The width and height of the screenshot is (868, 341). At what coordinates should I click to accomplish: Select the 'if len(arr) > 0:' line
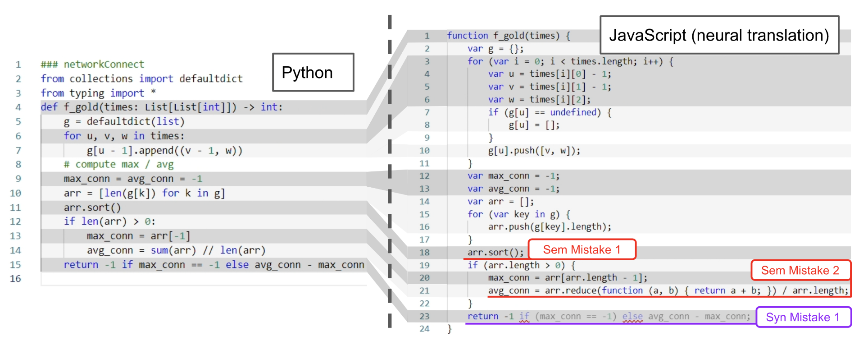109,221
